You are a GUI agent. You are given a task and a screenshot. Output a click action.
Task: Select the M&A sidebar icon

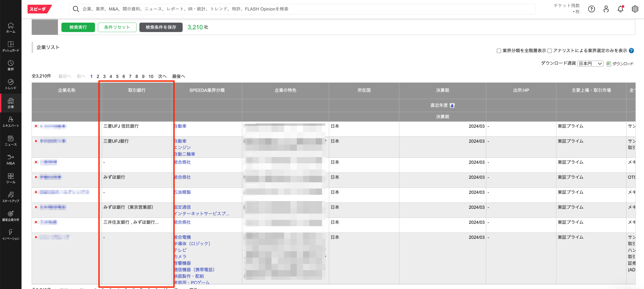(x=11, y=160)
